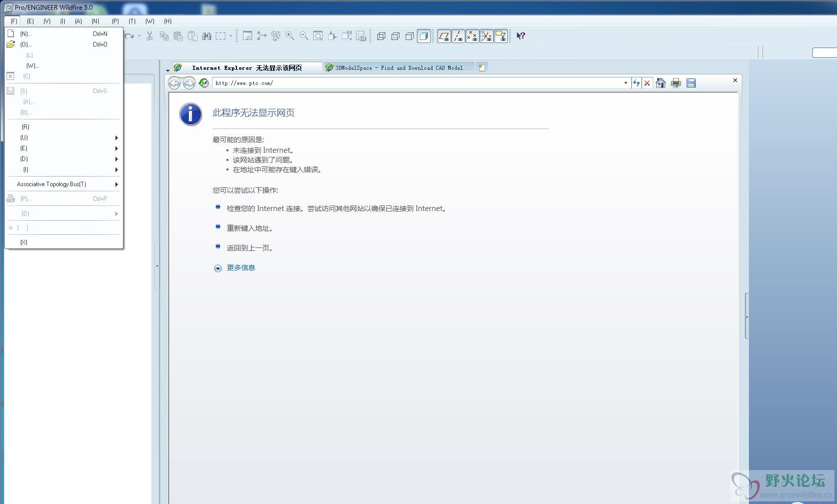Open the (H) Help menu
The height and width of the screenshot is (504, 837).
tap(168, 21)
